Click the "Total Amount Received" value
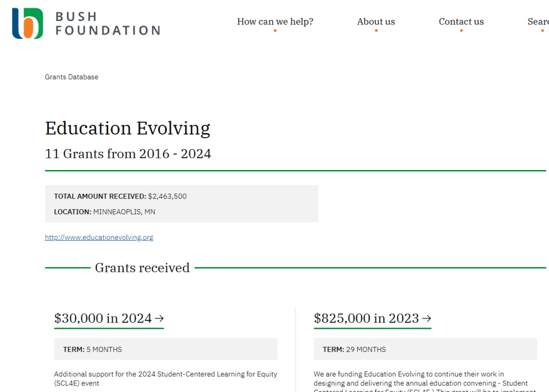The width and height of the screenshot is (549, 392). pyautogui.click(x=167, y=196)
